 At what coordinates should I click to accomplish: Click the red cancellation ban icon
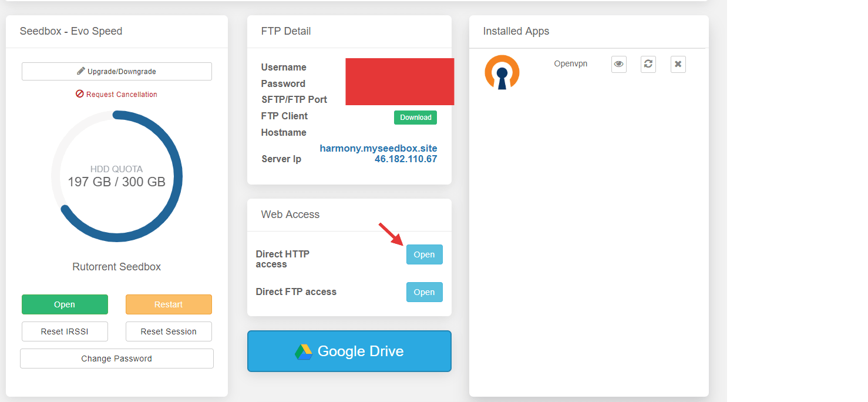click(x=80, y=94)
